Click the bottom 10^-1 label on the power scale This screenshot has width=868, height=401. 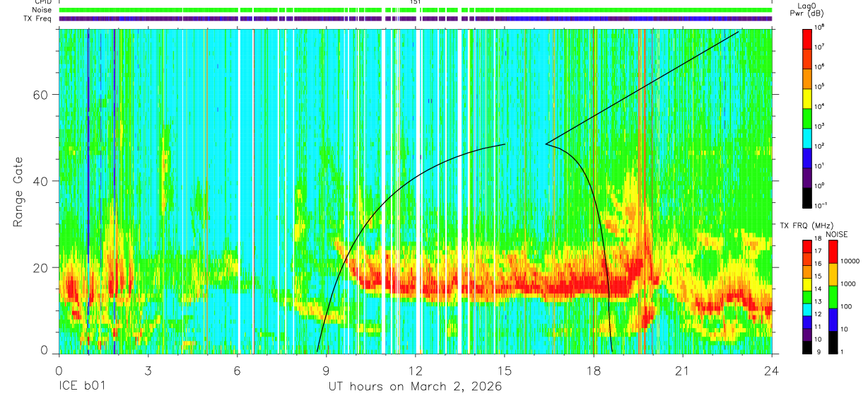[x=821, y=205]
